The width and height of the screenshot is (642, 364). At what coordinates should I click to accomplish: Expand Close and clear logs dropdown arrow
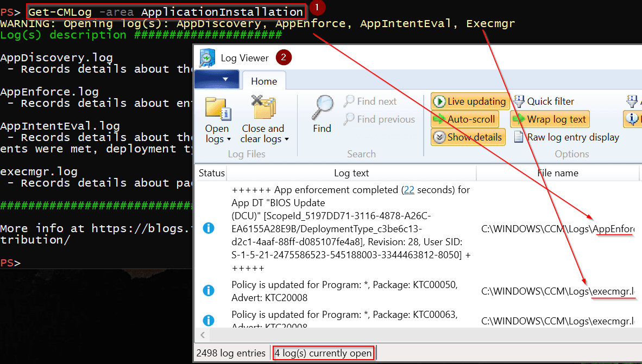tap(286, 140)
